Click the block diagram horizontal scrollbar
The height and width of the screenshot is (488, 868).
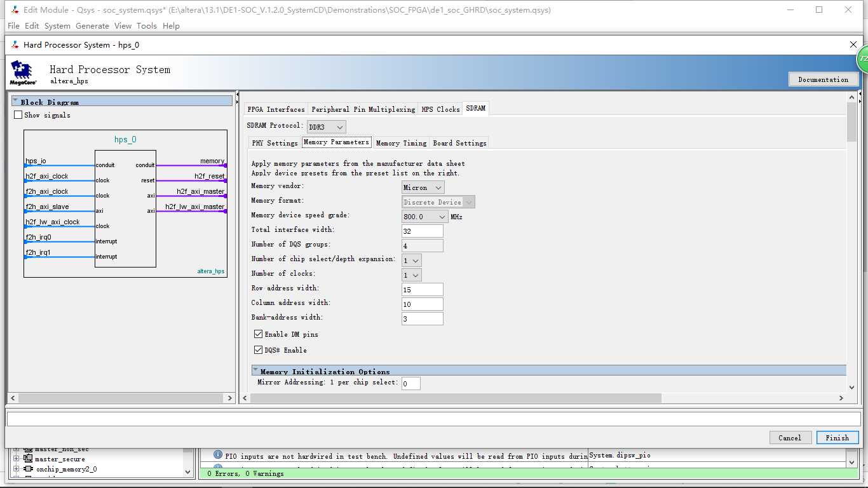[122, 398]
